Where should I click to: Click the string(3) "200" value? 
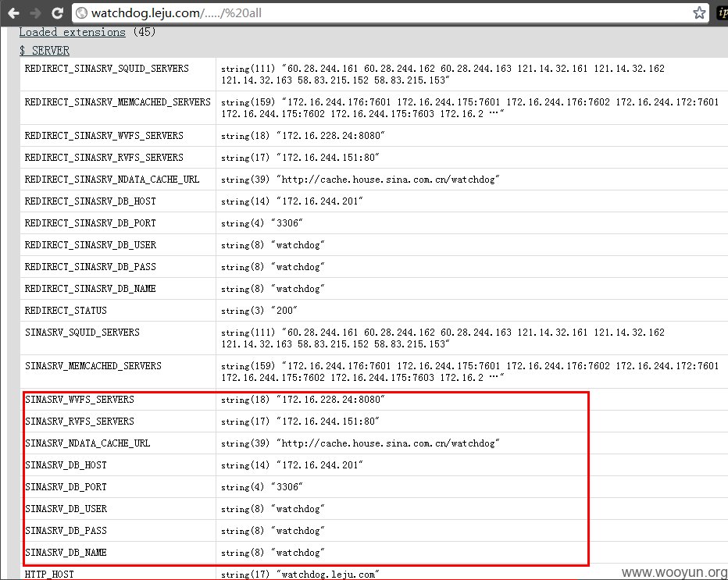[x=259, y=311]
